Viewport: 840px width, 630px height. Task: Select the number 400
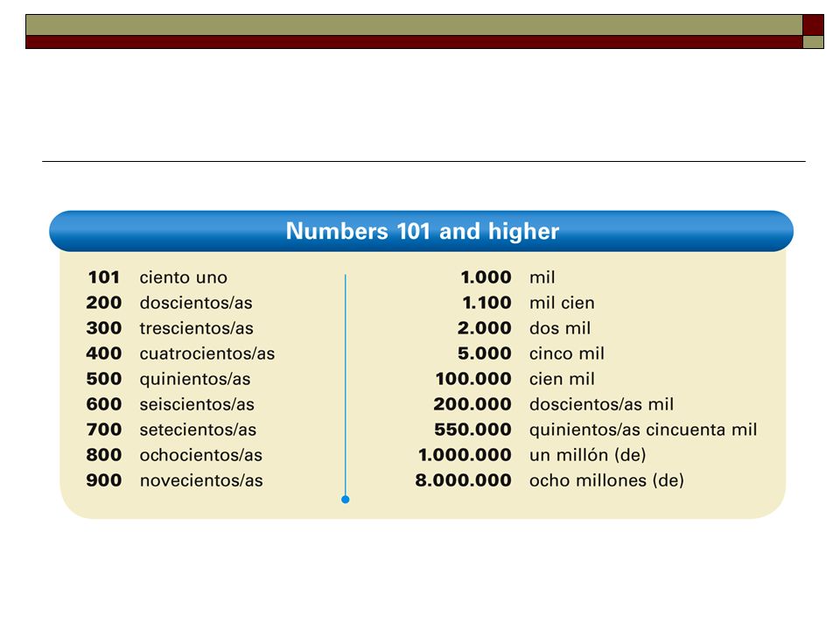pyautogui.click(x=104, y=353)
